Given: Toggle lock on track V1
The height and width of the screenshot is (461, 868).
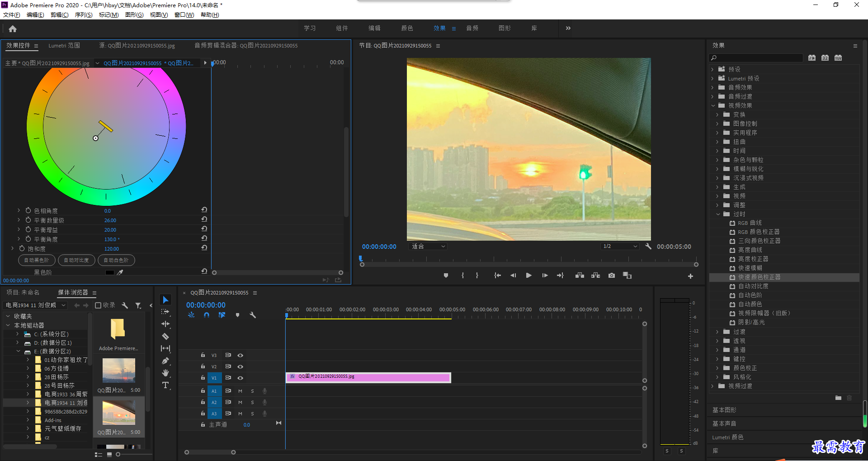Looking at the screenshot, I should pos(203,378).
